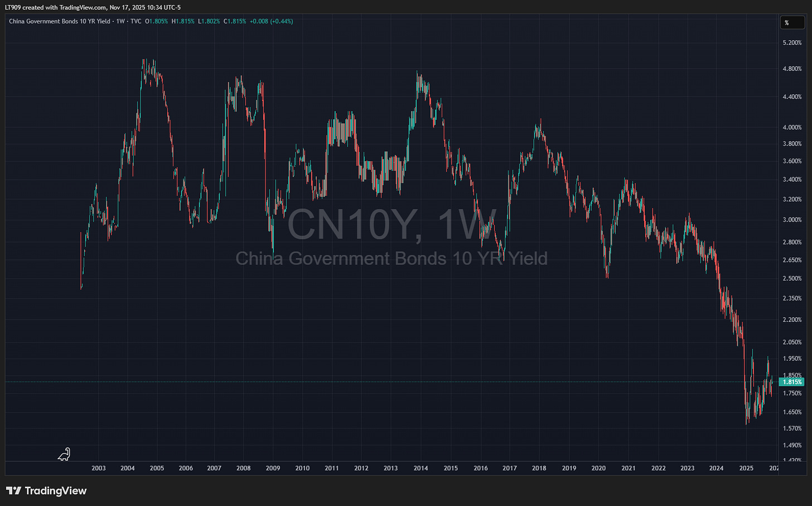Click the 2008 label on time axis
812x506 pixels.
pos(243,468)
